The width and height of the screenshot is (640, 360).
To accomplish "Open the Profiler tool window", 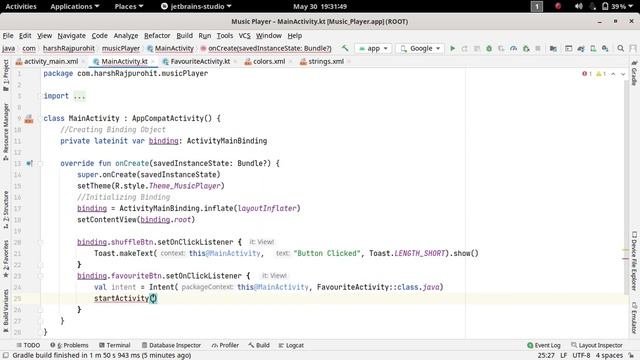I will pyautogui.click(x=225, y=345).
